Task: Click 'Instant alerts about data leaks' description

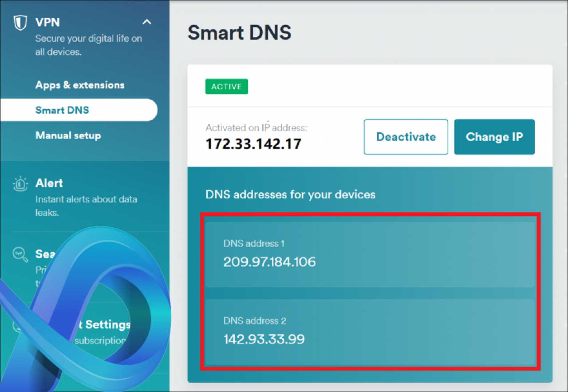Action: click(86, 206)
